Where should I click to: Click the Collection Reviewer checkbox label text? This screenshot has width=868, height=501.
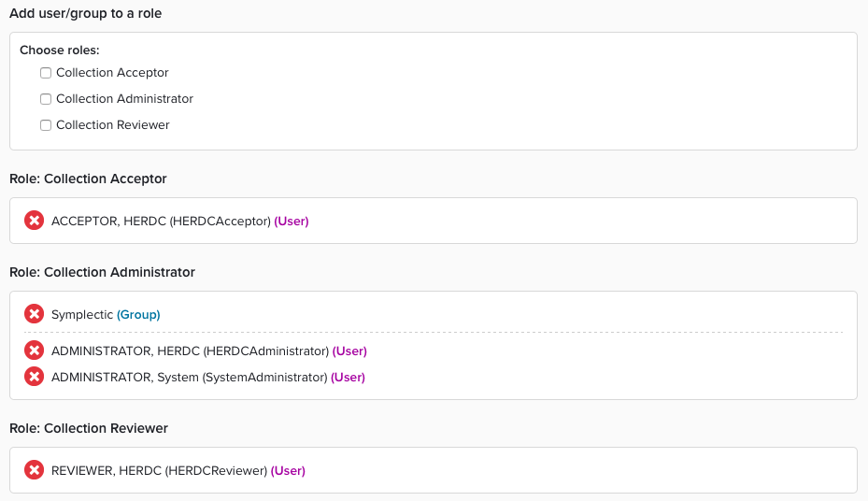click(112, 125)
